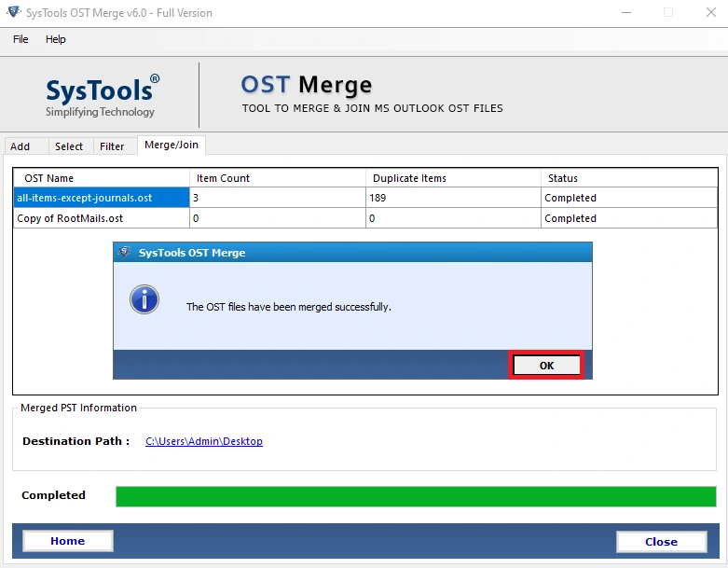This screenshot has height=568, width=728.
Task: Click the green Completed progress bar
Action: (416, 496)
